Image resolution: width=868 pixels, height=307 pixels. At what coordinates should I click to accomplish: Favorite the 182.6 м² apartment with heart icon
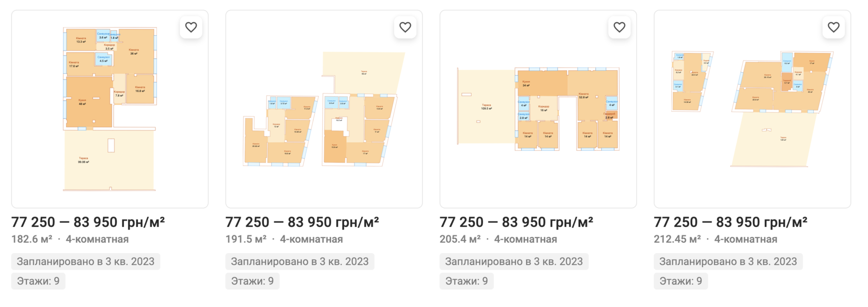click(x=191, y=27)
